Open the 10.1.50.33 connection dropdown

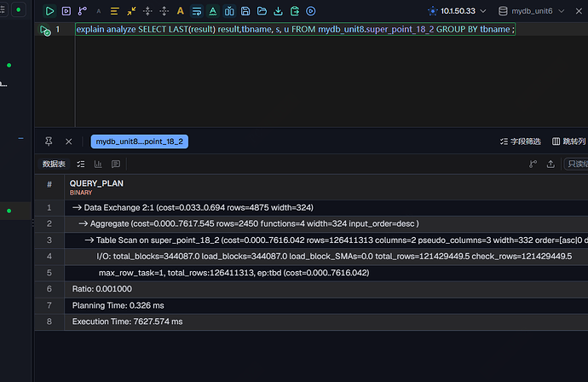click(457, 11)
